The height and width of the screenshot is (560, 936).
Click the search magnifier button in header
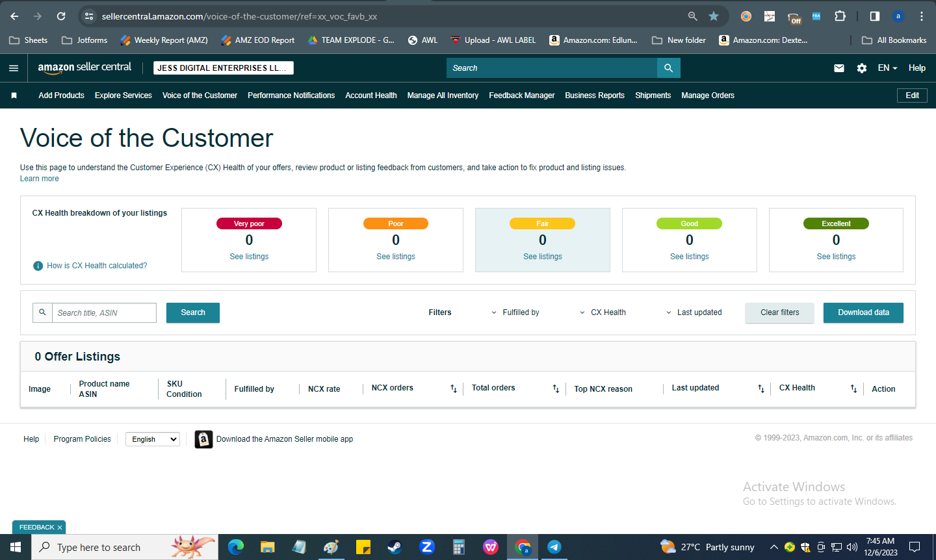tap(668, 68)
